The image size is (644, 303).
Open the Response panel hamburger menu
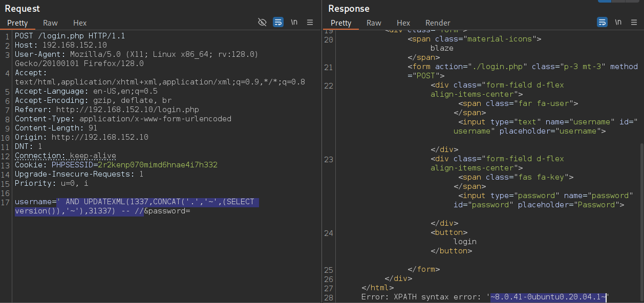coord(634,22)
